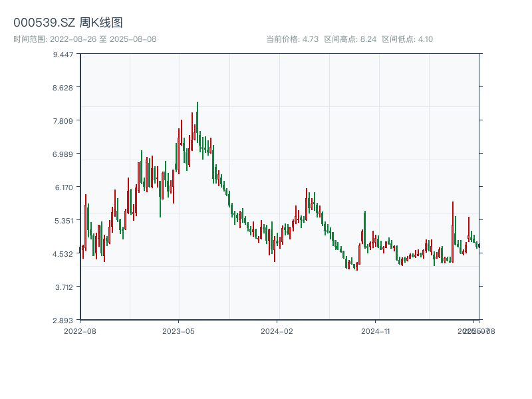
Task: Click the current price value 当前价格: 4.73
Action: pyautogui.click(x=292, y=39)
